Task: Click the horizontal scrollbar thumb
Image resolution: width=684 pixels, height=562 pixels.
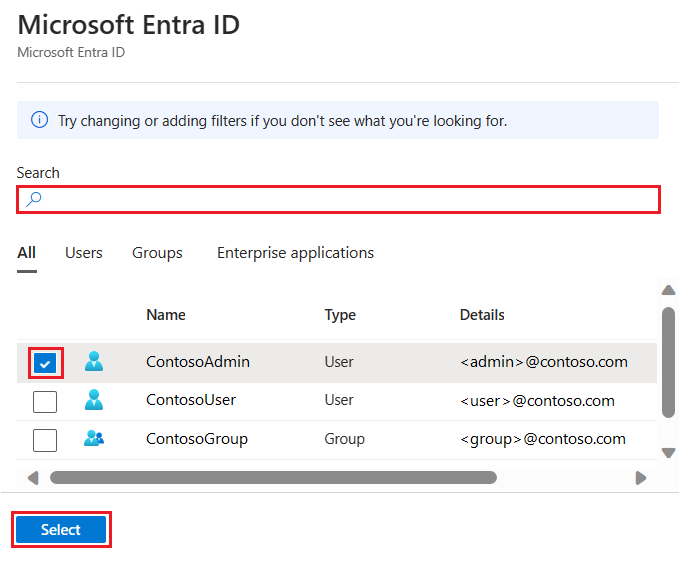Action: click(273, 478)
